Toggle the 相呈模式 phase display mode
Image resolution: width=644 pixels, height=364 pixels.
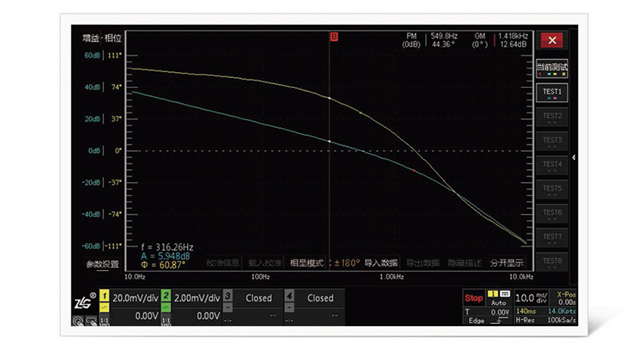(306, 263)
